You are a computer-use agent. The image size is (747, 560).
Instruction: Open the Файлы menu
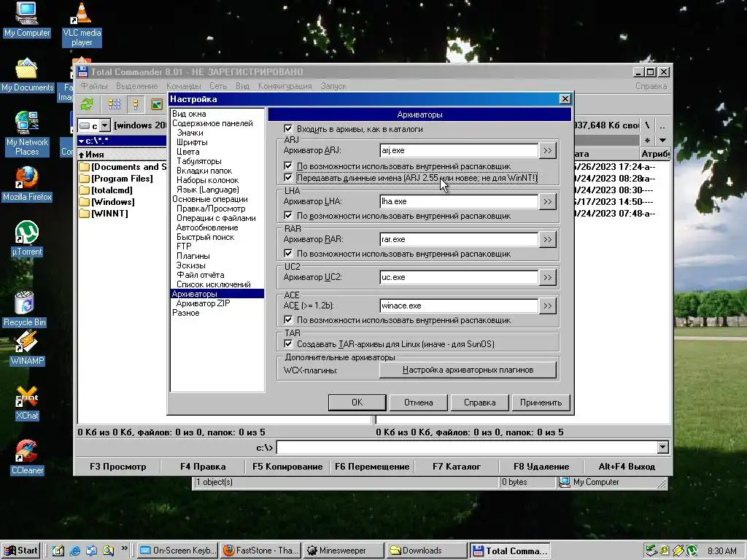tap(94, 86)
